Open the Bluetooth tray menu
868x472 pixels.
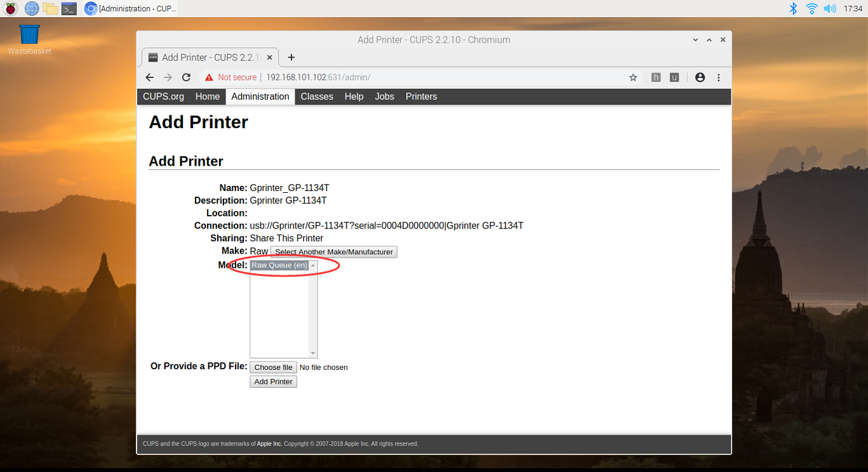793,8
